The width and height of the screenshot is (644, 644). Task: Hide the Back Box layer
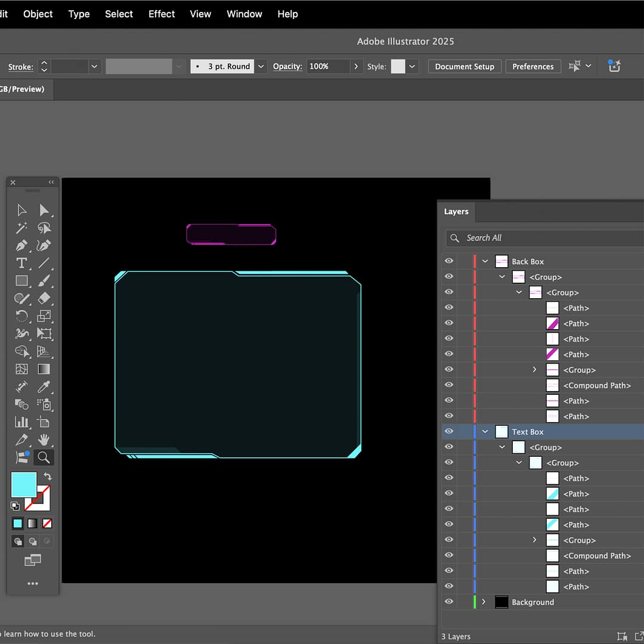pos(449,261)
